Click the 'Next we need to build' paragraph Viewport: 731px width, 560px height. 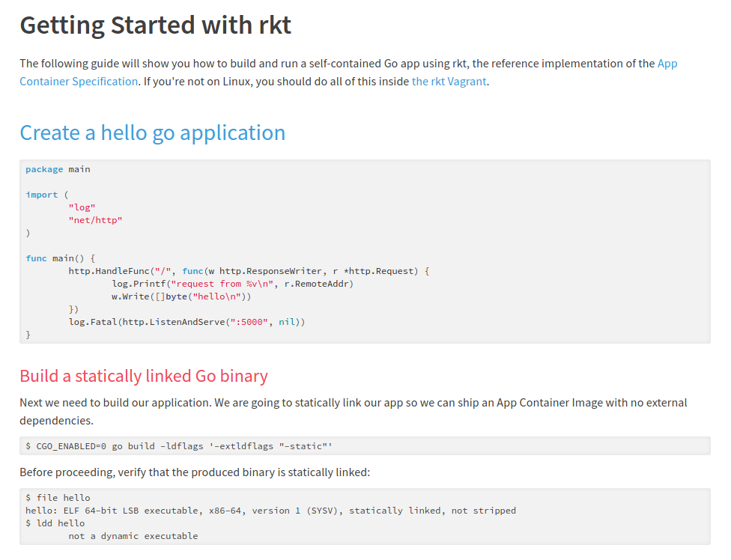[354, 411]
